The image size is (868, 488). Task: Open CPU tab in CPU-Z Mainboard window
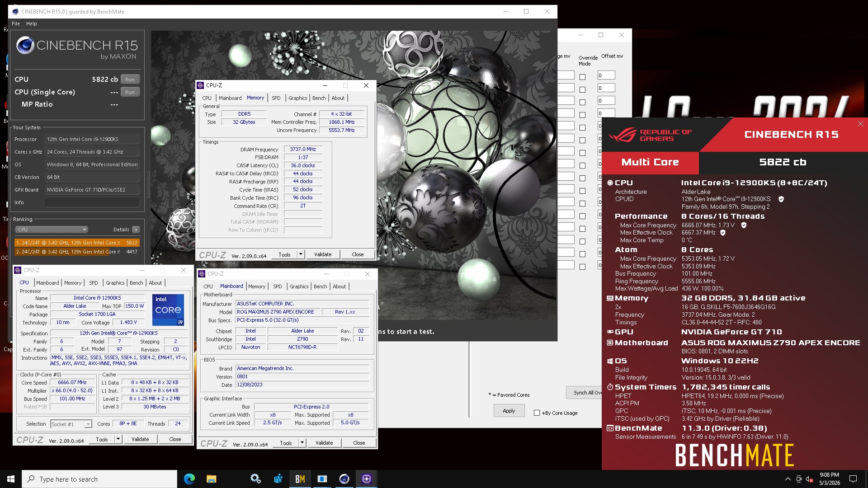pyautogui.click(x=208, y=286)
